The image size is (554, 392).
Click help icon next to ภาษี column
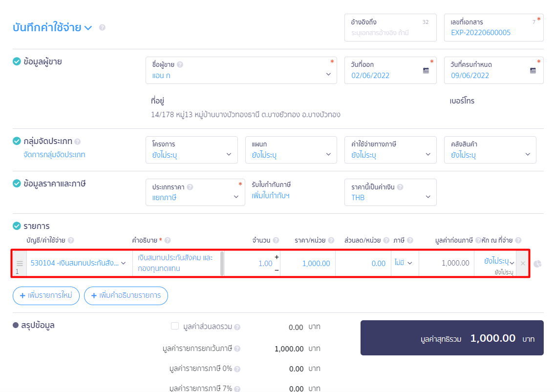[410, 241]
